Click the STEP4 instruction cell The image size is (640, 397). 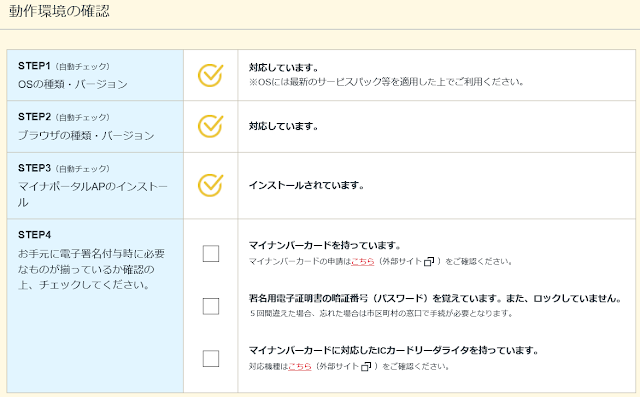tap(95, 306)
